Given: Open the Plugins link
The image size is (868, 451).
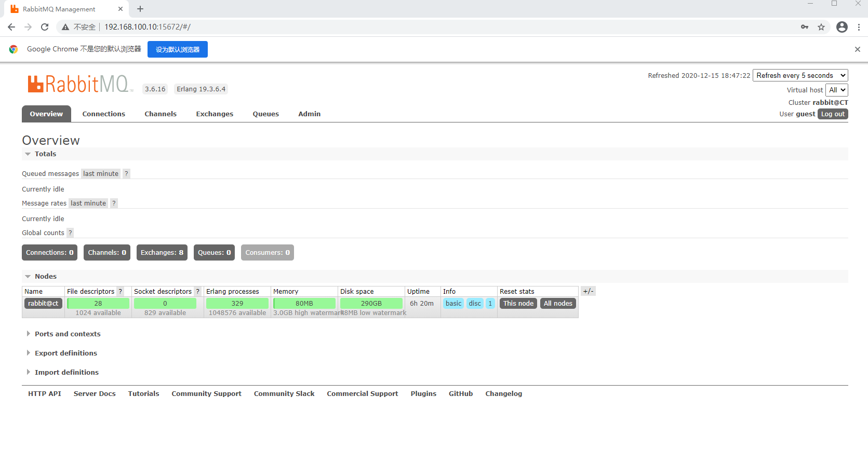Looking at the screenshot, I should (x=423, y=394).
